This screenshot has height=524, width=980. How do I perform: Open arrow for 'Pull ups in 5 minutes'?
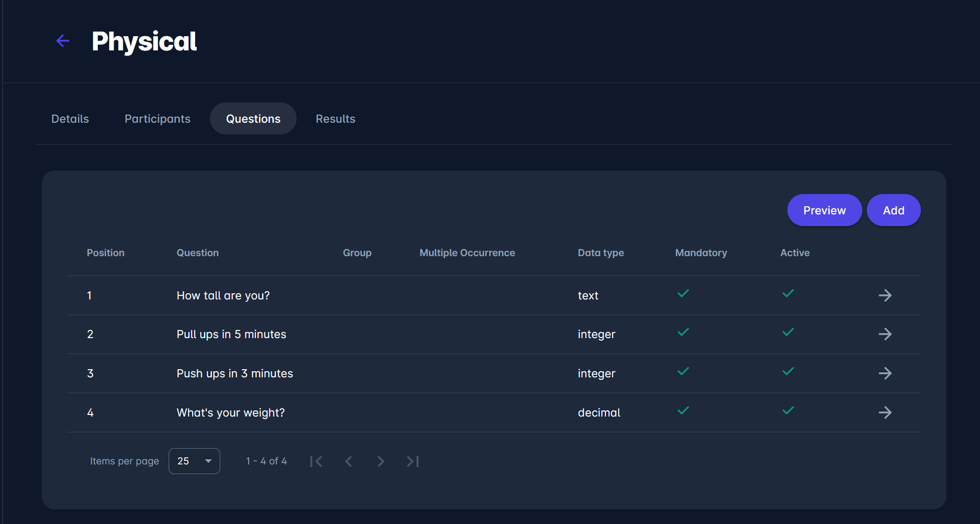click(x=885, y=334)
